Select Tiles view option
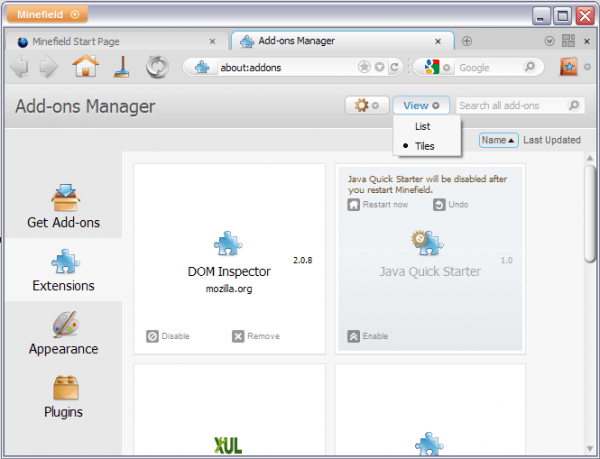Image resolution: width=600 pixels, height=459 pixels. click(x=424, y=146)
